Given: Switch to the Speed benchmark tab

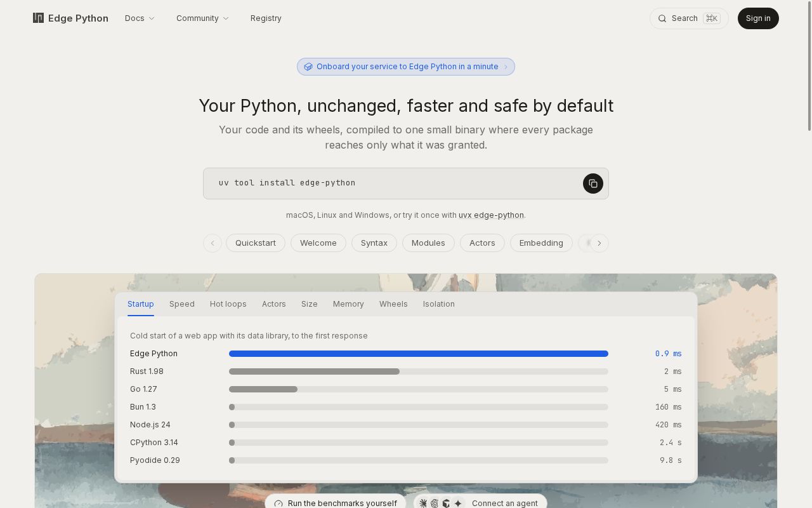Looking at the screenshot, I should click(x=182, y=304).
